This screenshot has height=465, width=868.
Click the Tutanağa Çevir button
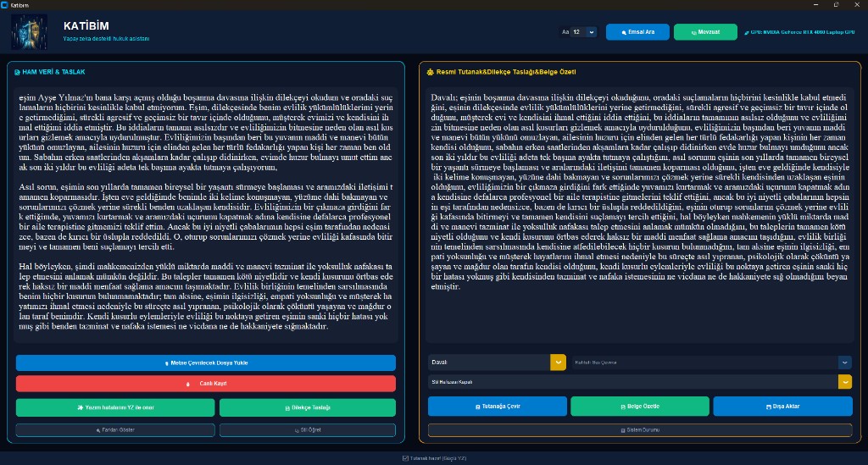(497, 406)
